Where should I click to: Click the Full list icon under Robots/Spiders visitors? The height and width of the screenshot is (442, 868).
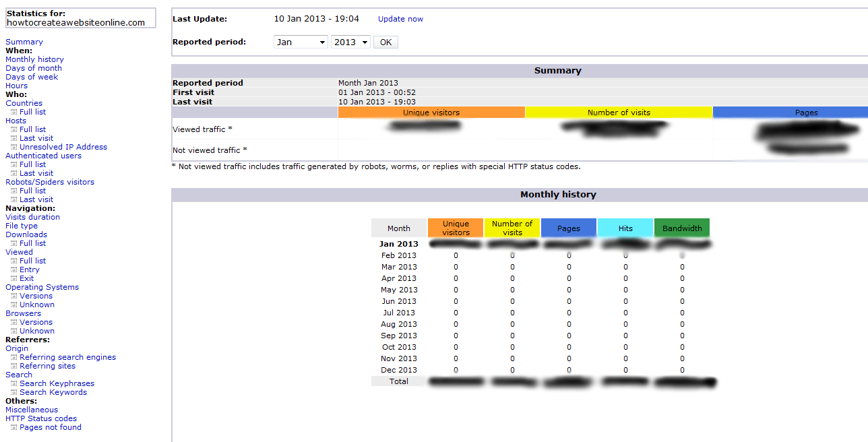tap(15, 191)
